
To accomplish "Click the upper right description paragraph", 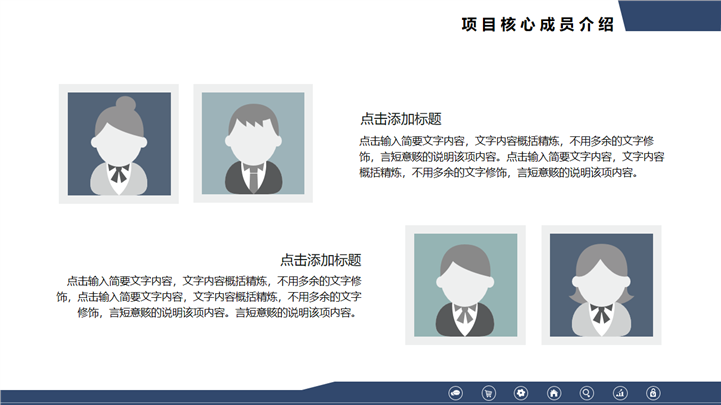I will coord(511,156).
